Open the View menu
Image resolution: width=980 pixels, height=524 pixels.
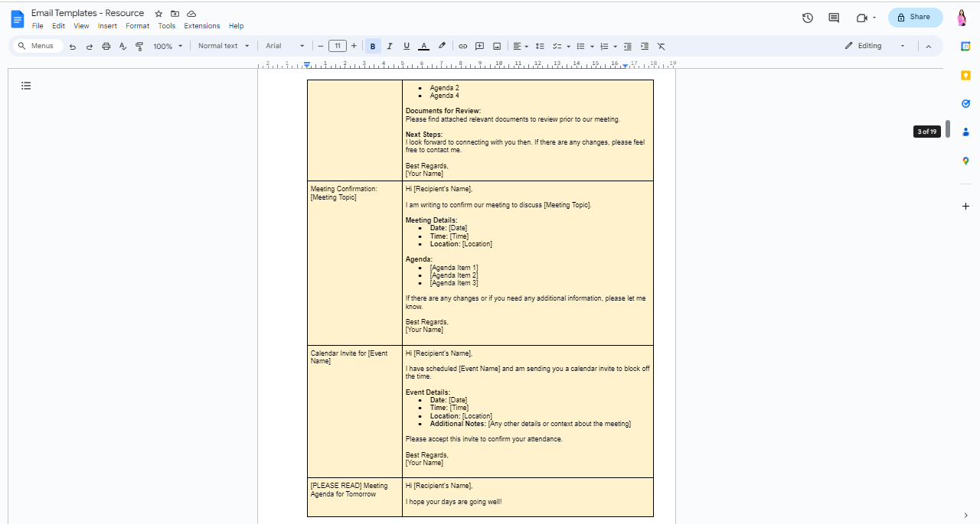click(x=81, y=26)
